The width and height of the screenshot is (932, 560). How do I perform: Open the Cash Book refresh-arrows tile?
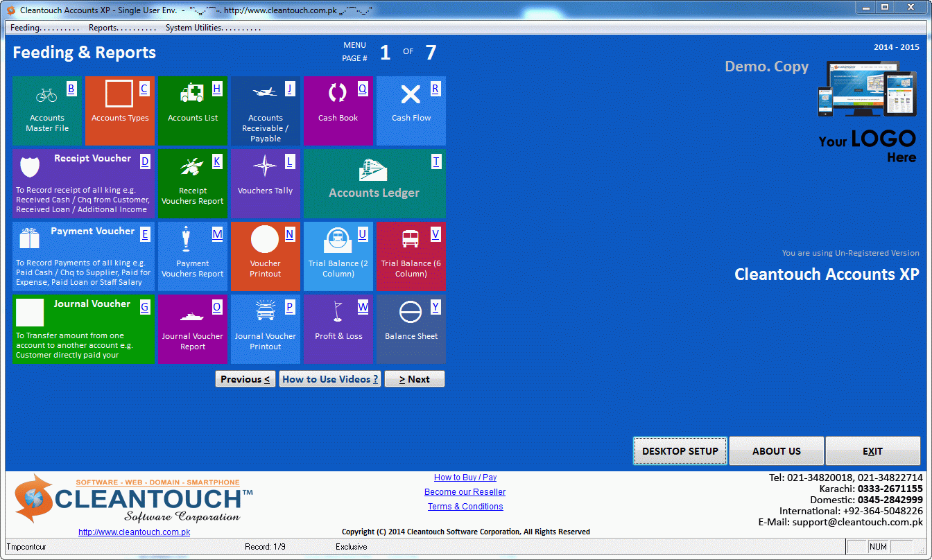coord(338,111)
